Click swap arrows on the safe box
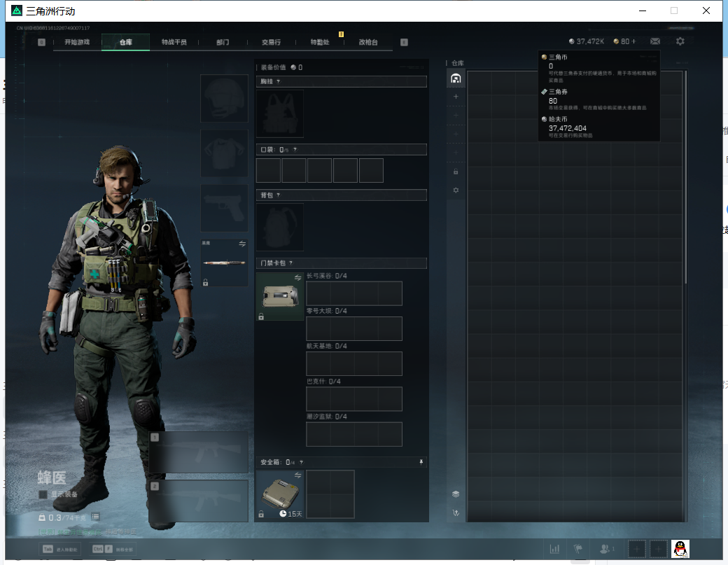 (297, 475)
